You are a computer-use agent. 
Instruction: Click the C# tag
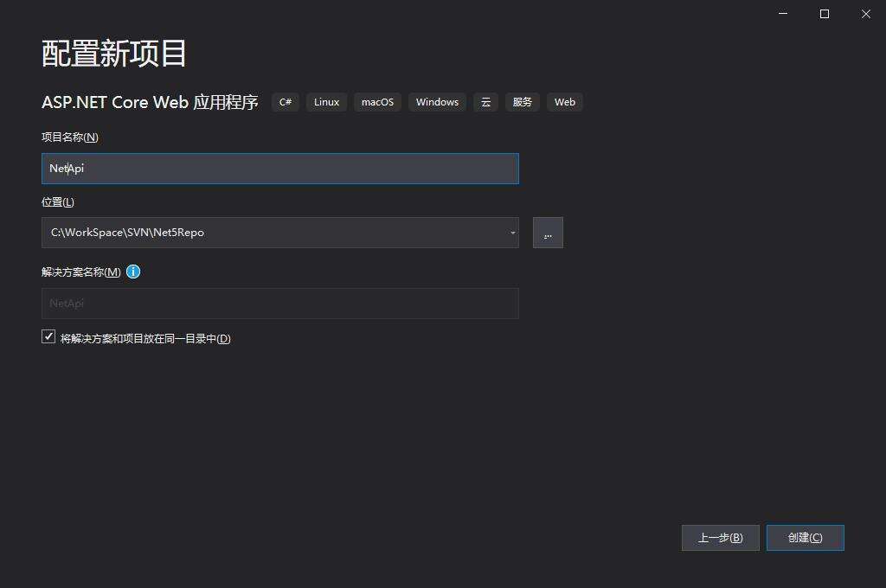(x=286, y=102)
